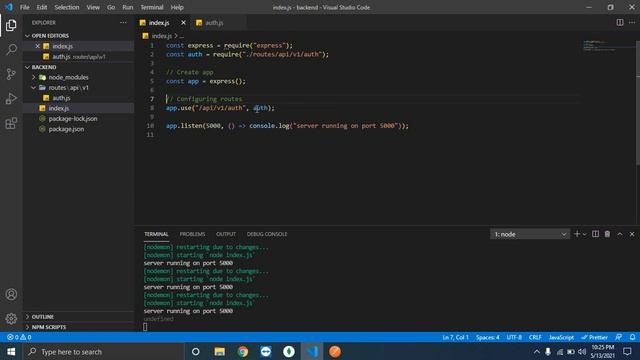
Task: Click the Explorer more actions ellipsis
Action: (x=123, y=22)
